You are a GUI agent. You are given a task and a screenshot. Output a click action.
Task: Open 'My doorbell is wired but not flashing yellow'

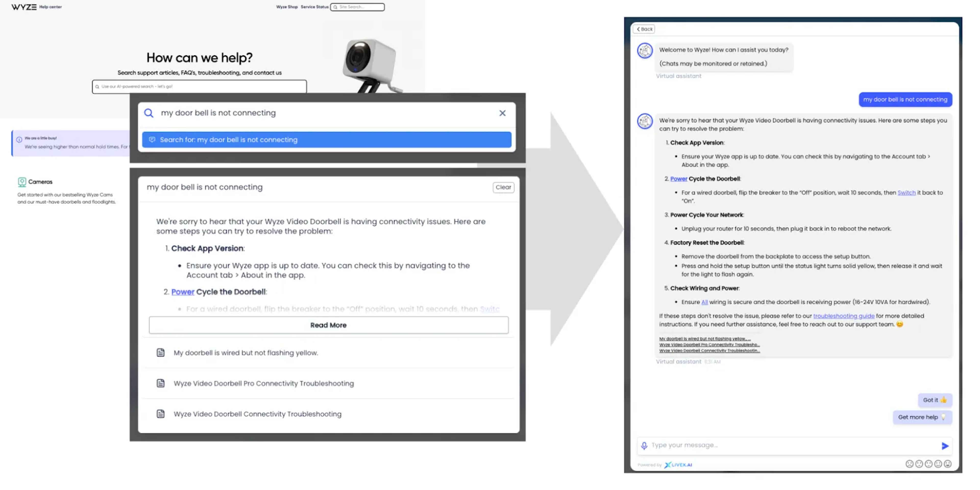[246, 353]
